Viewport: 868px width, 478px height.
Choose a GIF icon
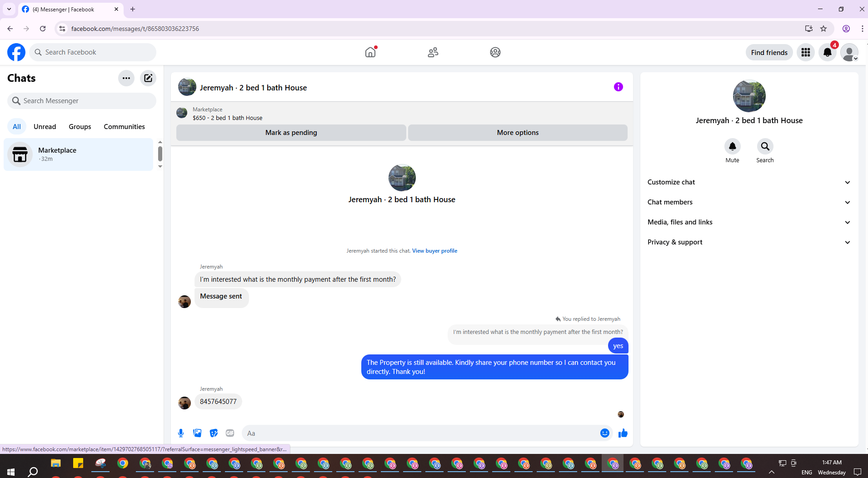point(230,433)
